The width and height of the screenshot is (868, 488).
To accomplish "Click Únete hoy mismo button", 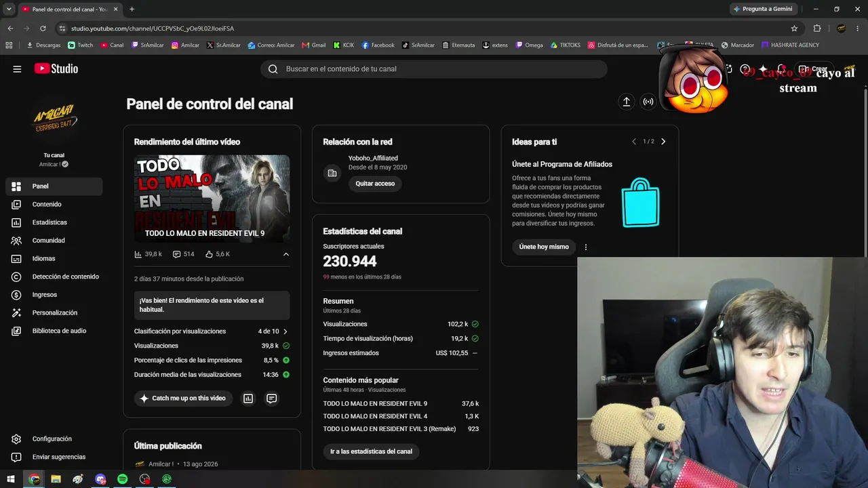I will click(x=544, y=247).
